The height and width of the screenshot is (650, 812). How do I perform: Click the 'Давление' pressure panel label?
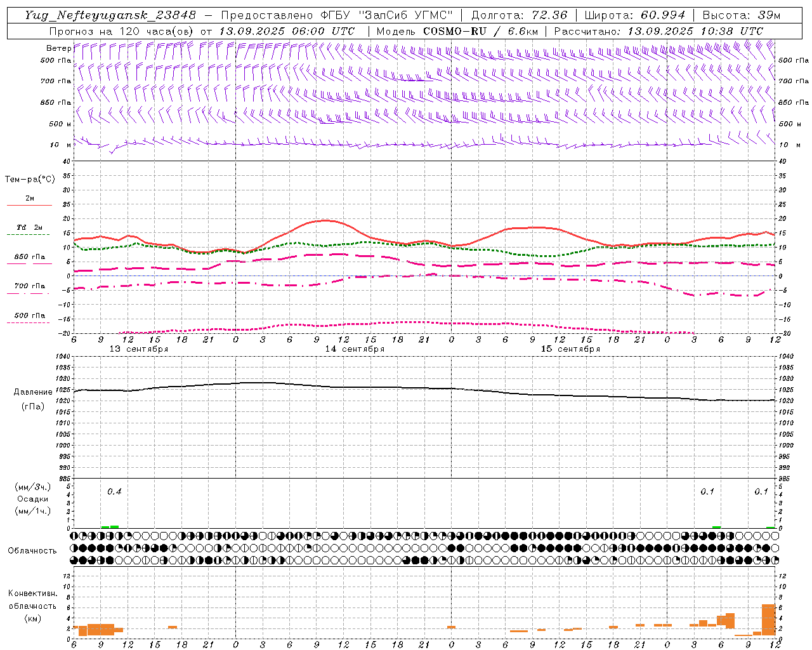click(x=33, y=392)
